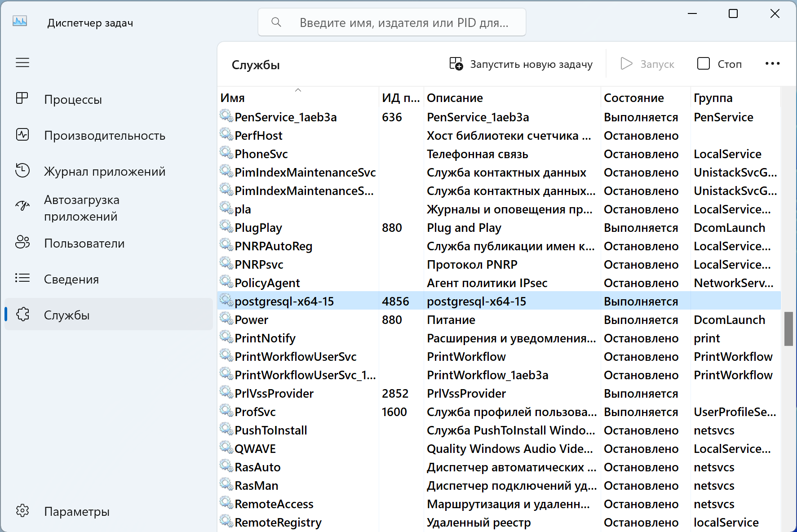Open the Автозагрузка приложений gauge icon

point(22,206)
